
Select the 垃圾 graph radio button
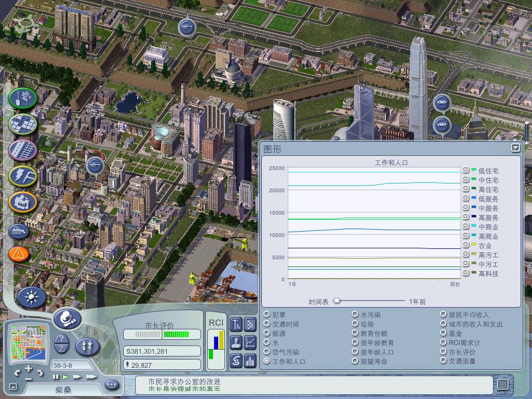click(355, 324)
